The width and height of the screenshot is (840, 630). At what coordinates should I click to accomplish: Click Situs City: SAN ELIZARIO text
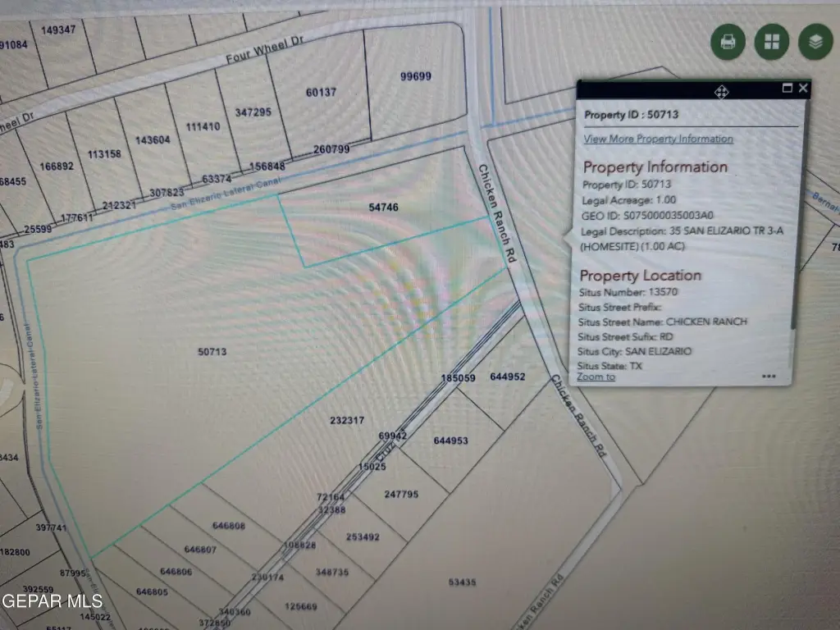click(x=634, y=351)
